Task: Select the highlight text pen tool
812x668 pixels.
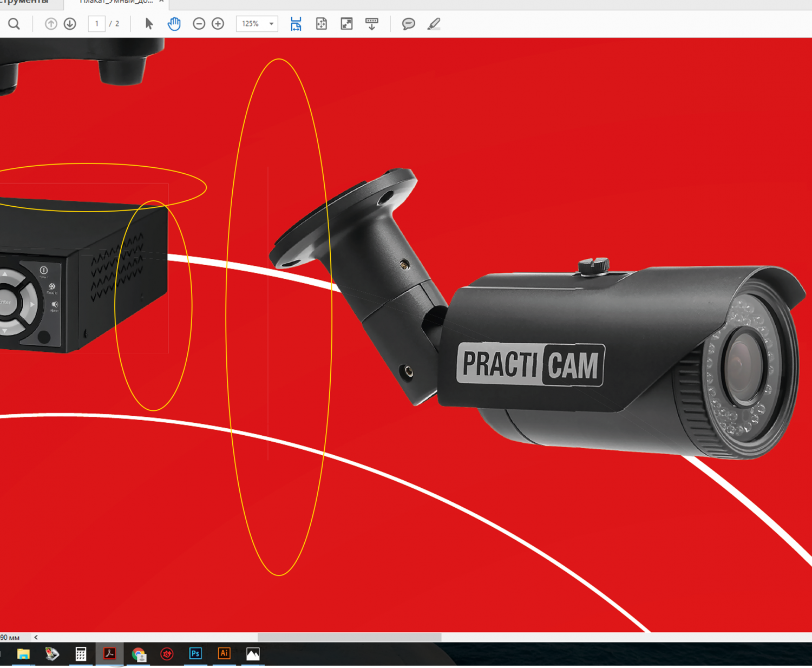Action: tap(434, 24)
